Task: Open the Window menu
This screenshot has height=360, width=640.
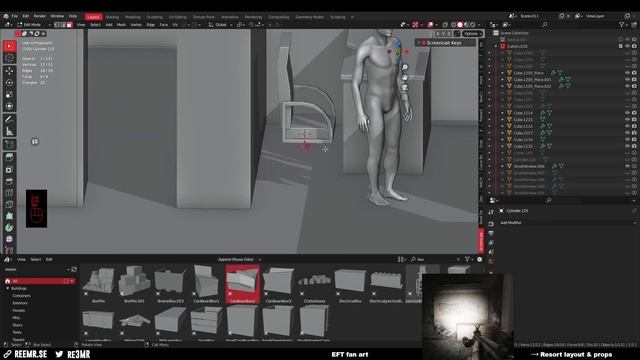Action: coord(57,16)
